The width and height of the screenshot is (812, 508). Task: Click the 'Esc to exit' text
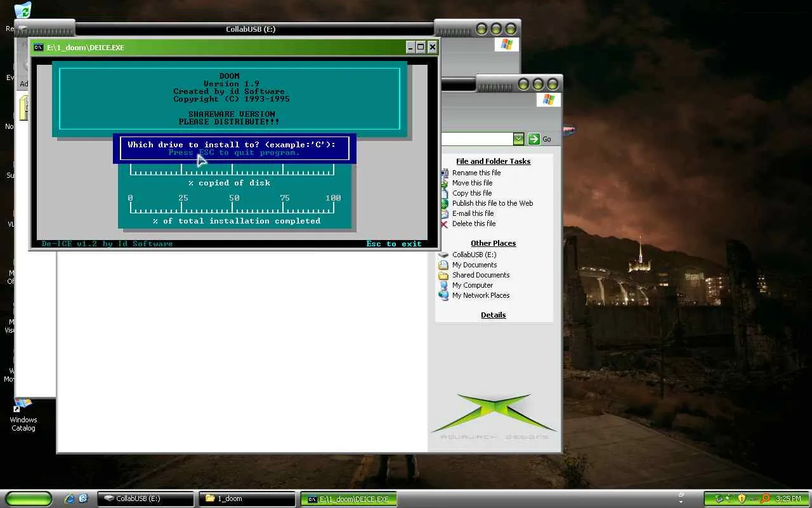click(394, 244)
